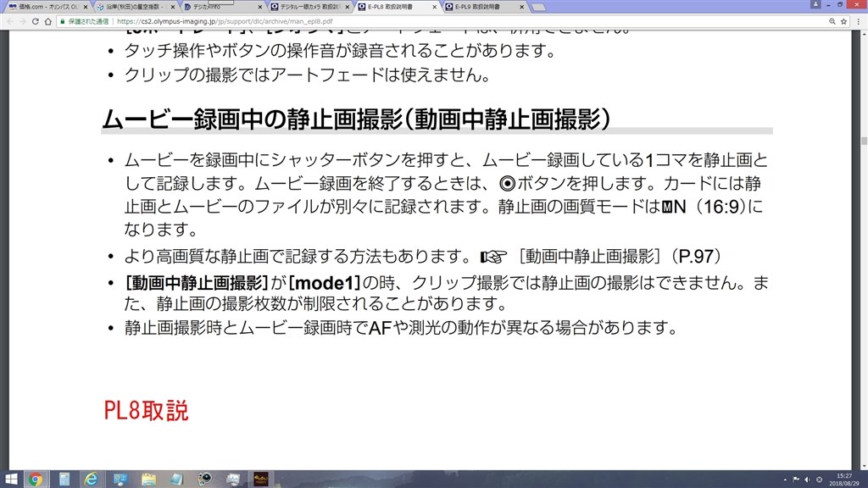This screenshot has height=488, width=868.
Task: Open the zoom magnifier in the address bar
Action: pyautogui.click(x=832, y=21)
